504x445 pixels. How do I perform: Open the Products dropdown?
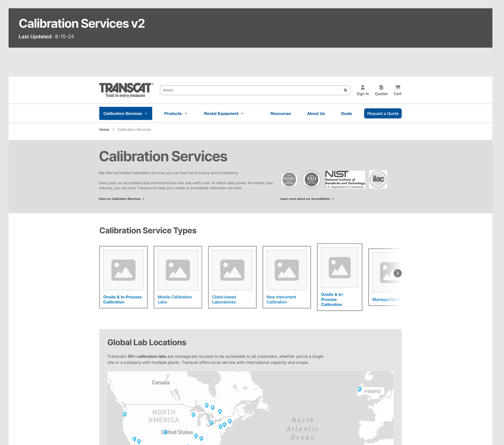[175, 113]
